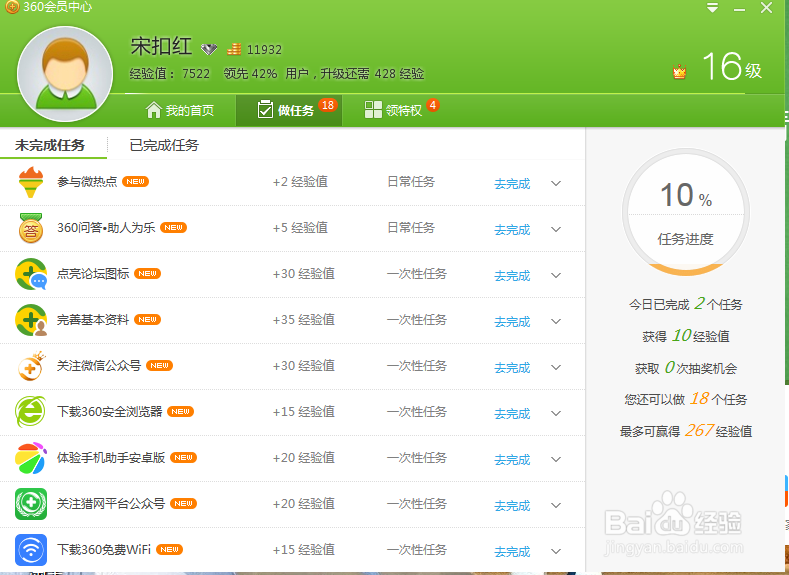Click the 下载360安全浏览器 task name

[110, 412]
